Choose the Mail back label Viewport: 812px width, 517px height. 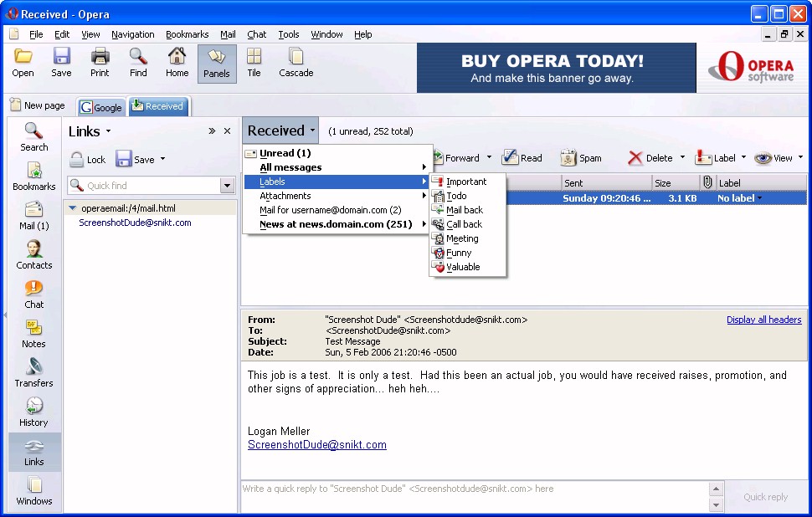pyautogui.click(x=467, y=210)
